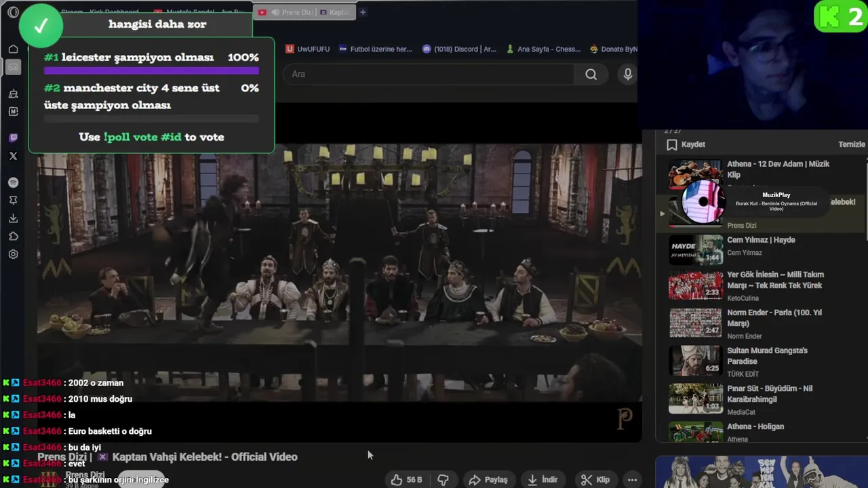The height and width of the screenshot is (488, 868).
Task: Play Norm Ender - Parla from queue
Action: [774, 318]
